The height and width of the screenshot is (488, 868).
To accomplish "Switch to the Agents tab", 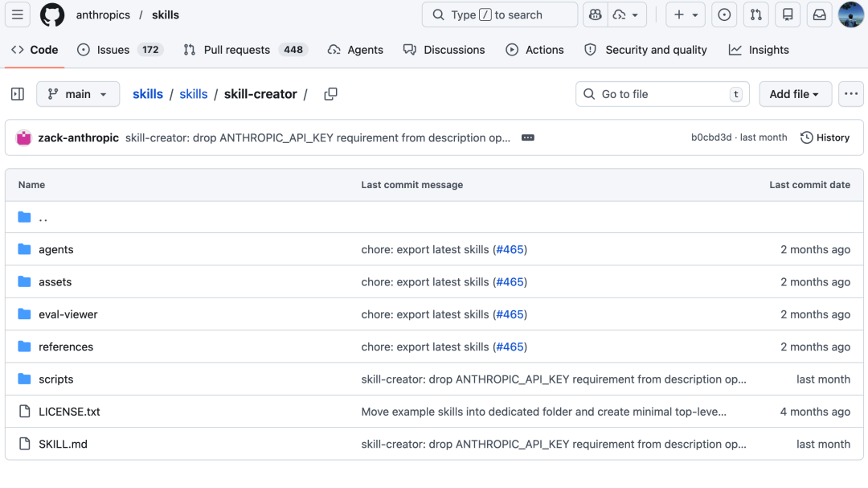I will (355, 50).
